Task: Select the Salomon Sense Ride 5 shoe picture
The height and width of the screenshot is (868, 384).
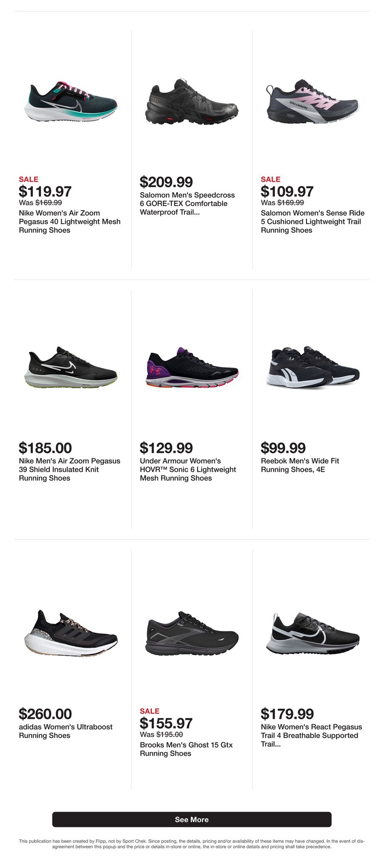Action: [313, 102]
